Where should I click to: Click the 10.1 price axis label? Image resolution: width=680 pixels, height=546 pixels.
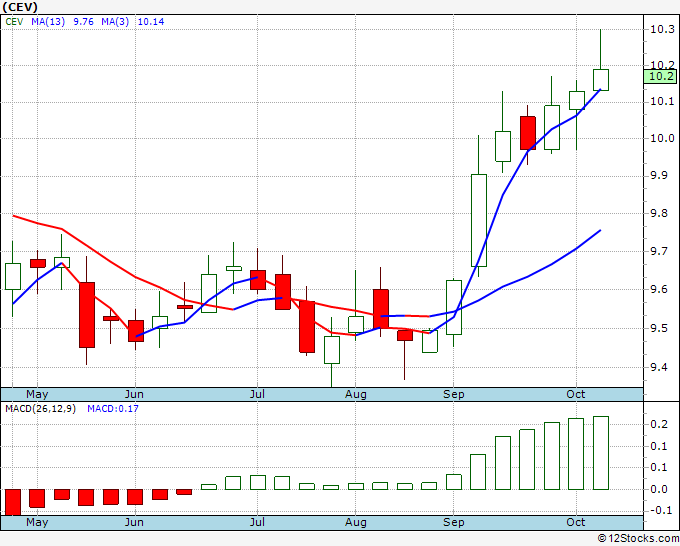[x=662, y=101]
